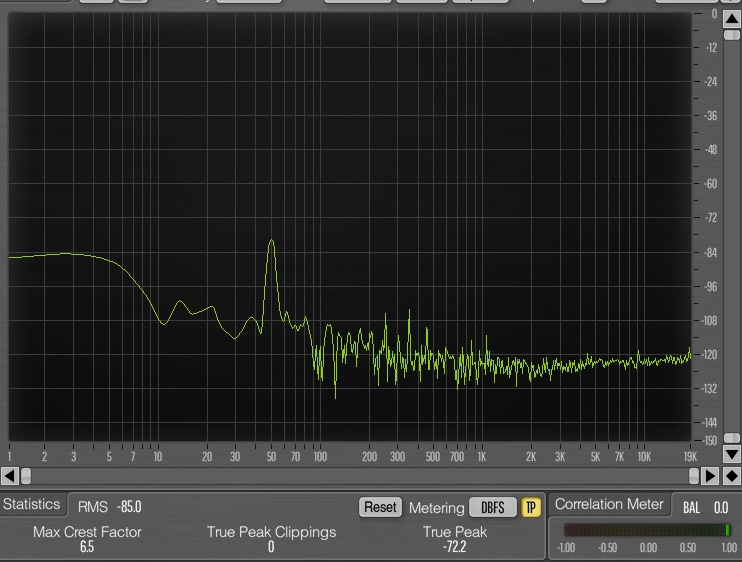Click the -150 dB scale label
Screen dimensions: 742x562
pos(710,441)
